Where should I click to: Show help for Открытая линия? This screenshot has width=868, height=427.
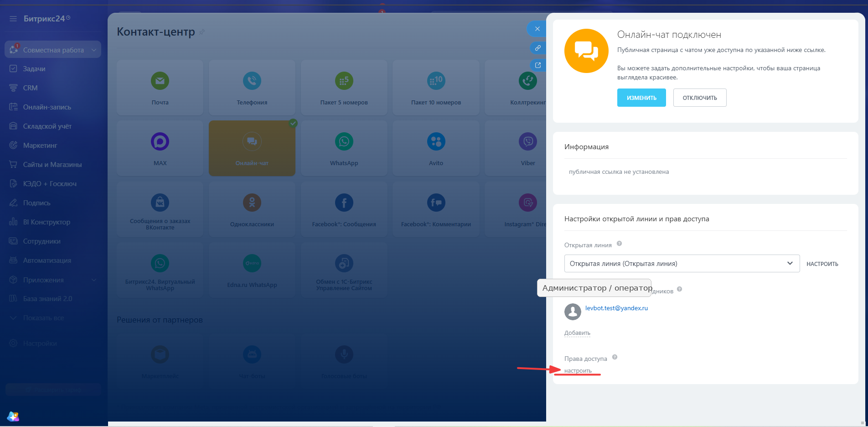(619, 244)
